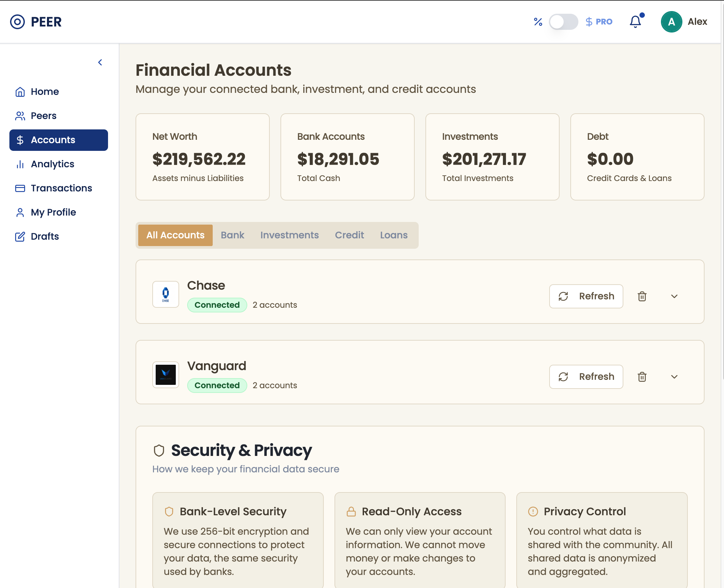
Task: Click the percent sign icon
Action: (538, 22)
